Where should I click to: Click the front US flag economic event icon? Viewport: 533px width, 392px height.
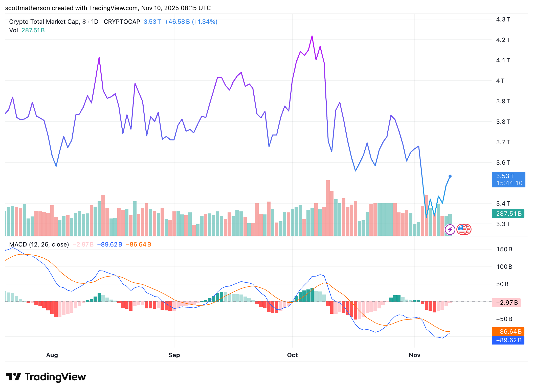tap(462, 230)
